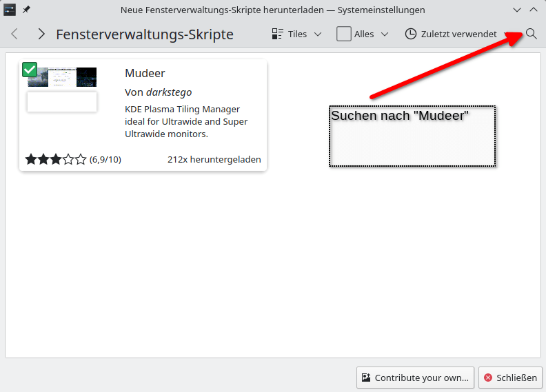
Task: Go forward with the right arrow
Action: (x=41, y=34)
